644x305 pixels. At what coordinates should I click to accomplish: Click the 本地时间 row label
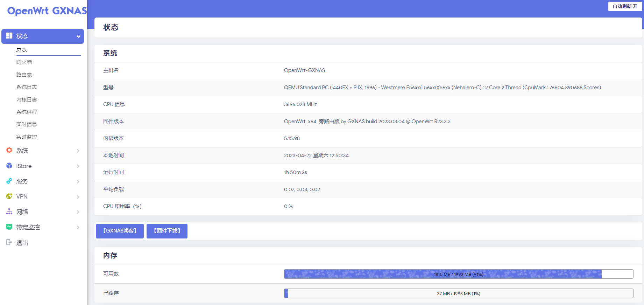(113, 155)
